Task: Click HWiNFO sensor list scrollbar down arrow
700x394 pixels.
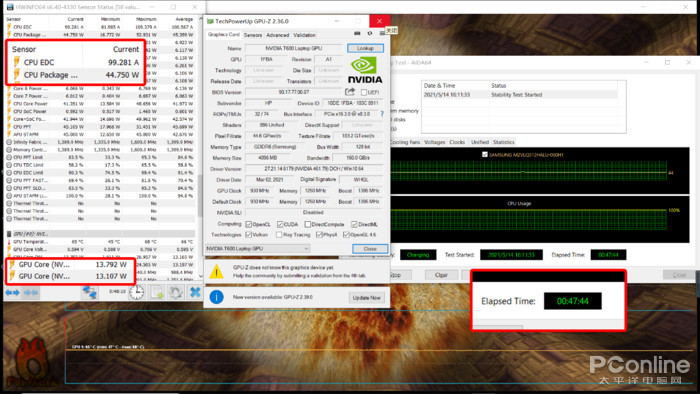Action: coord(200,276)
